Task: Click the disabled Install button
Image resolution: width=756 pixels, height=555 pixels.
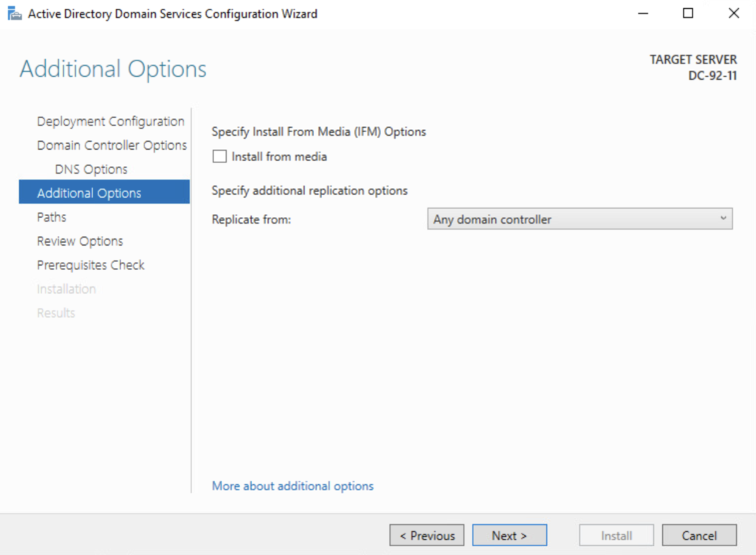Action: pos(616,536)
